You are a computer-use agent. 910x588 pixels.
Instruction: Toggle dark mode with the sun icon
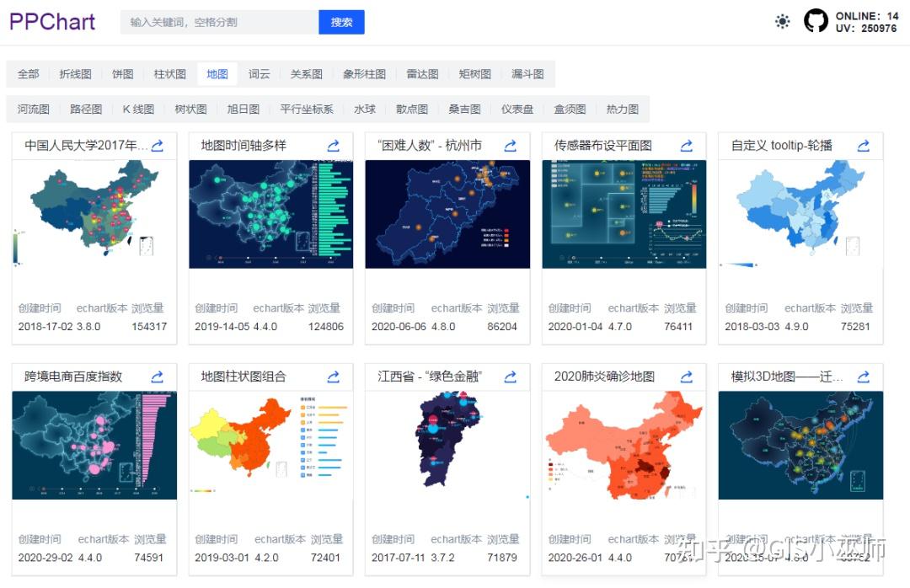pyautogui.click(x=783, y=21)
